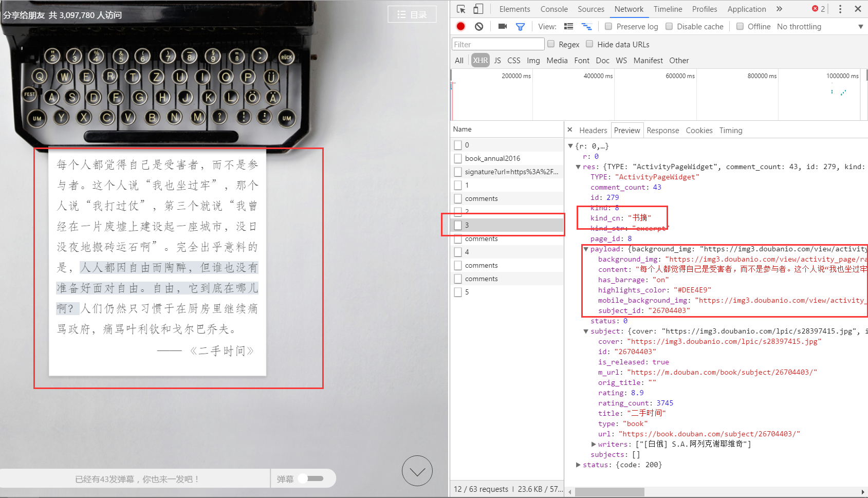Viewport: 868px width, 498px height.
Task: Check Disable cache option
Action: click(x=669, y=26)
